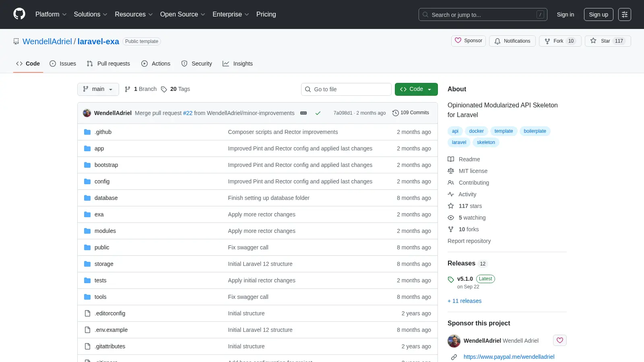Expand the Enterprise menu

(231, 14)
